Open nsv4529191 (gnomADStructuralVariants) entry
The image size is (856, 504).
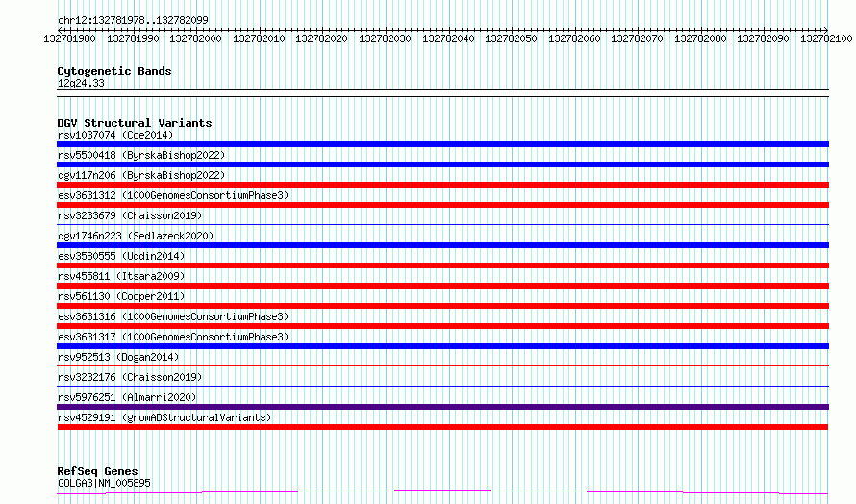164,417
